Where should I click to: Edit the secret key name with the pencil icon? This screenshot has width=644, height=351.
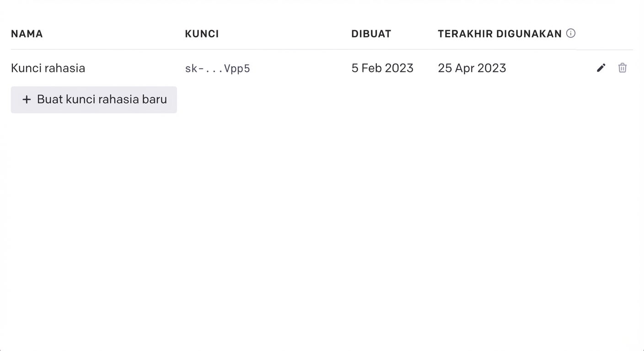[601, 68]
